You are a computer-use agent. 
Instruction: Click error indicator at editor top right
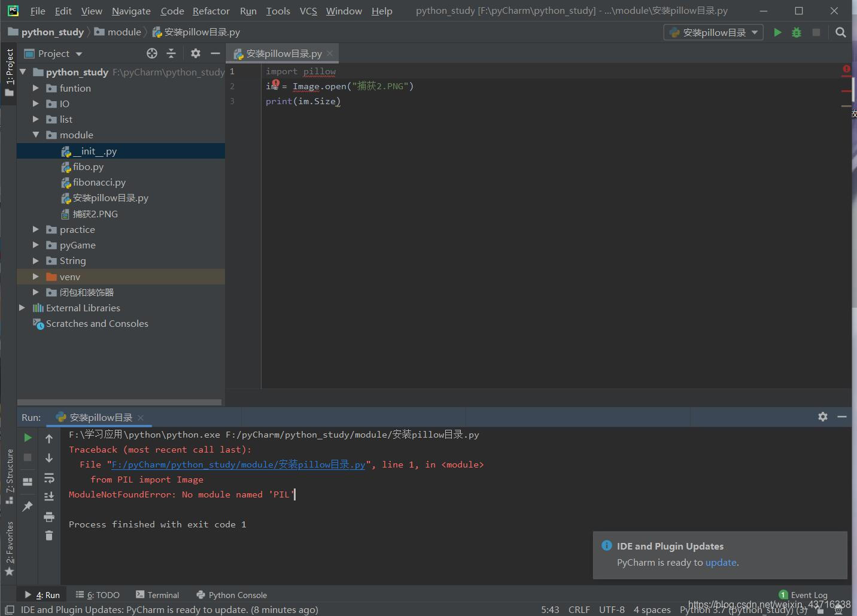[x=846, y=69]
